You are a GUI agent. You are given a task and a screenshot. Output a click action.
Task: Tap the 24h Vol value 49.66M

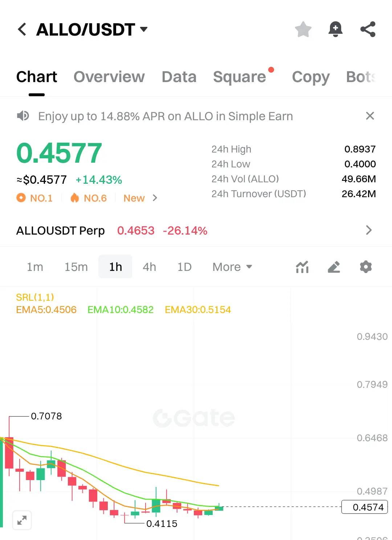point(359,179)
